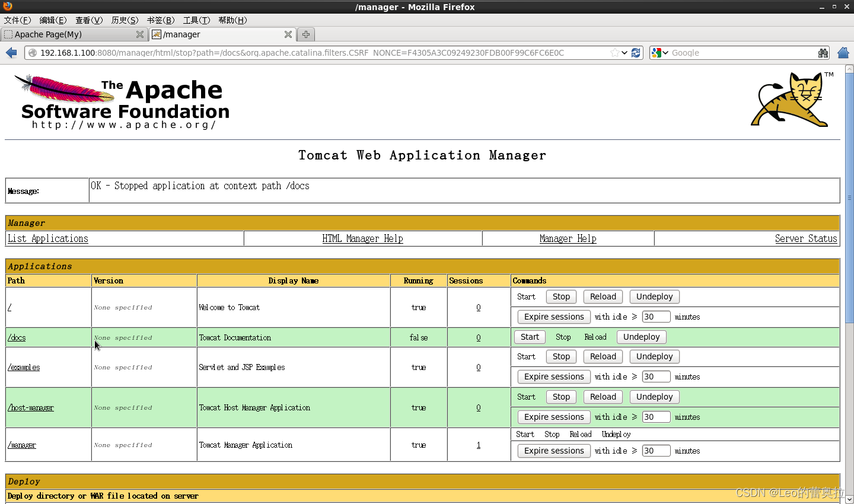
Task: Switch to the Apache Page(My) tab
Action: coord(74,34)
